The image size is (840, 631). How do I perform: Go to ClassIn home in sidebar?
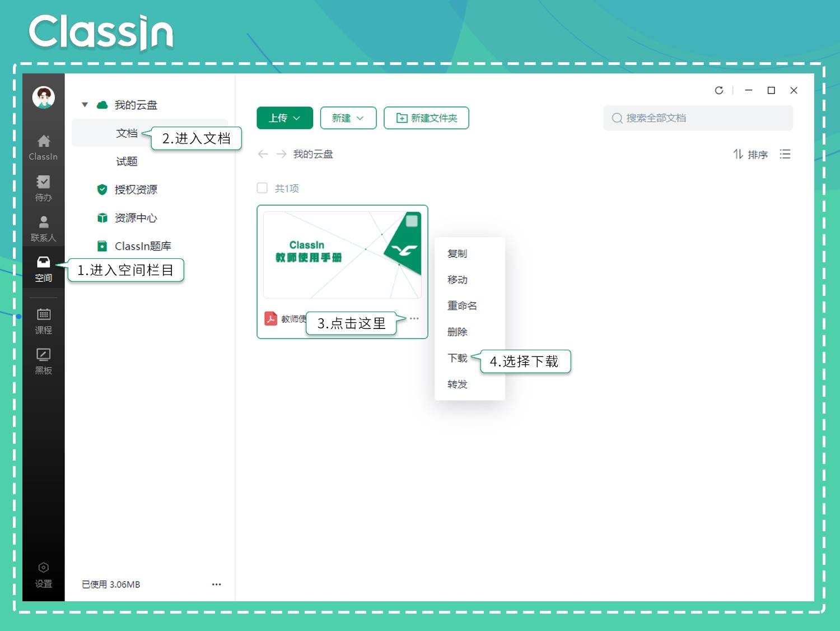[43, 148]
